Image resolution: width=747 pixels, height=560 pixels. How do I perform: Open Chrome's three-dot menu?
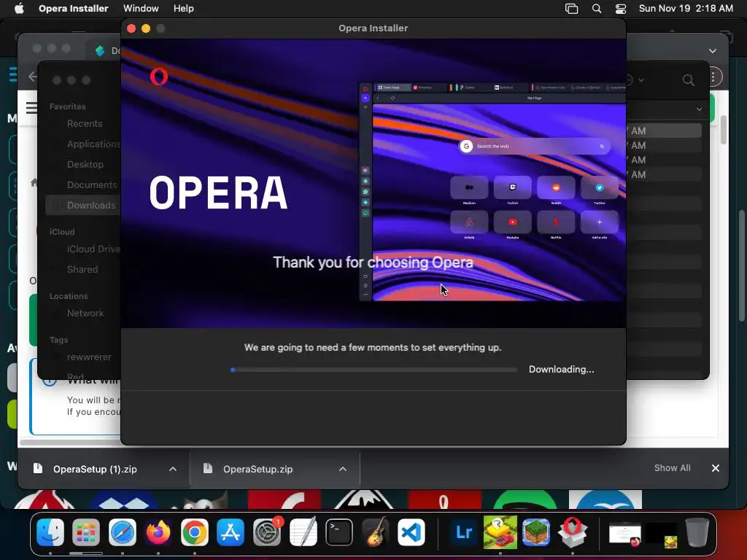[713, 77]
